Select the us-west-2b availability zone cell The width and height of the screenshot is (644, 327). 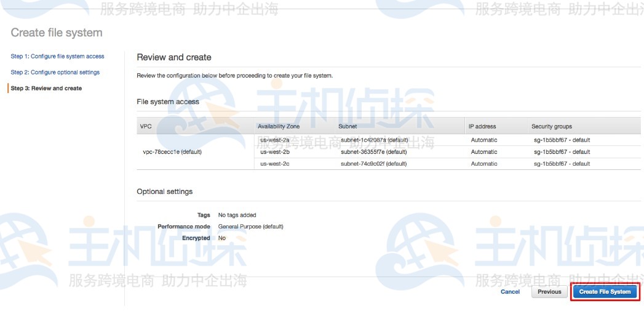tap(275, 151)
